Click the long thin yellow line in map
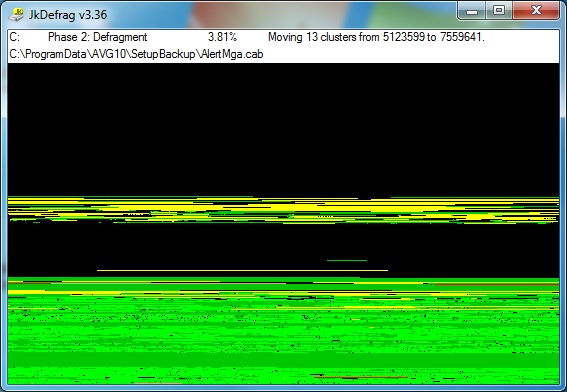The width and height of the screenshot is (567, 392). 242,270
